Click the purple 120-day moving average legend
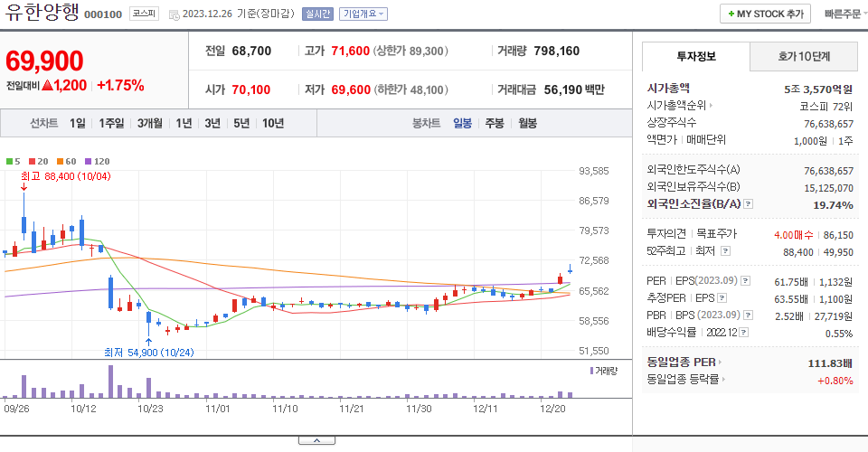Image resolution: width=868 pixels, height=452 pixels. [97, 162]
